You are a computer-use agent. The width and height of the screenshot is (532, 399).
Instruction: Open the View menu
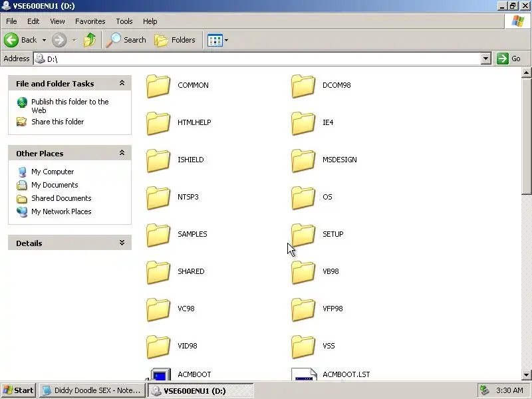point(57,21)
